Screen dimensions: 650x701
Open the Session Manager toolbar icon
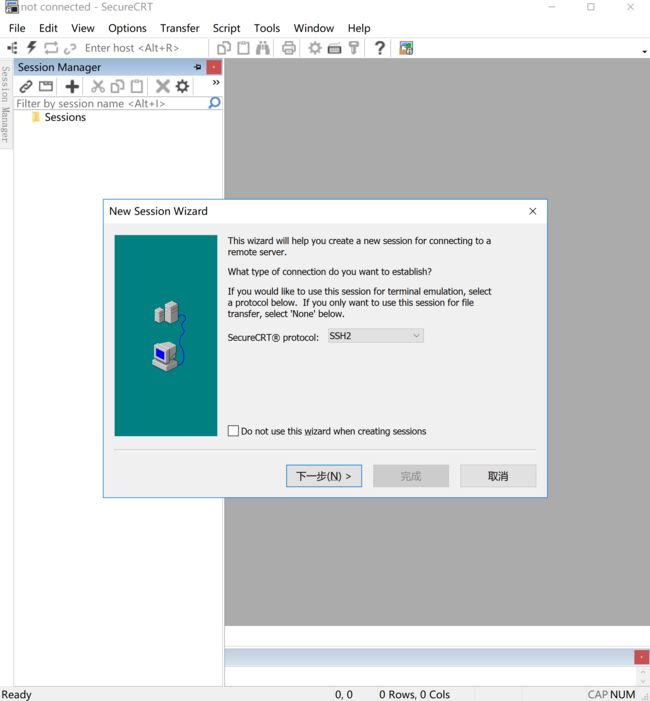point(12,48)
